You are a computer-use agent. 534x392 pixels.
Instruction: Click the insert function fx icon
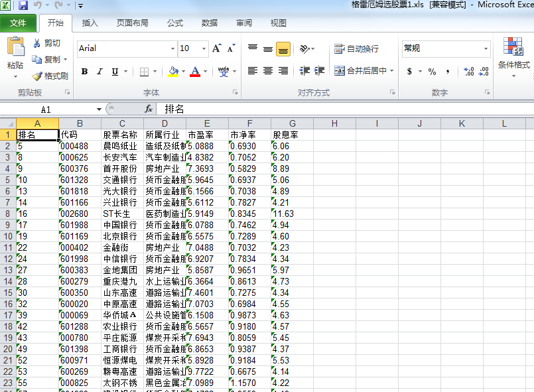148,109
